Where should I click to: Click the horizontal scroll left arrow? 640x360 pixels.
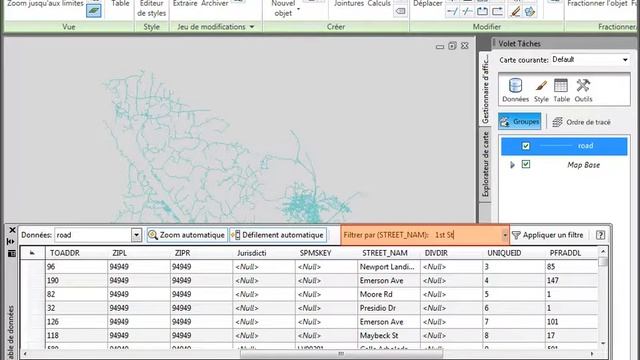tap(25, 353)
